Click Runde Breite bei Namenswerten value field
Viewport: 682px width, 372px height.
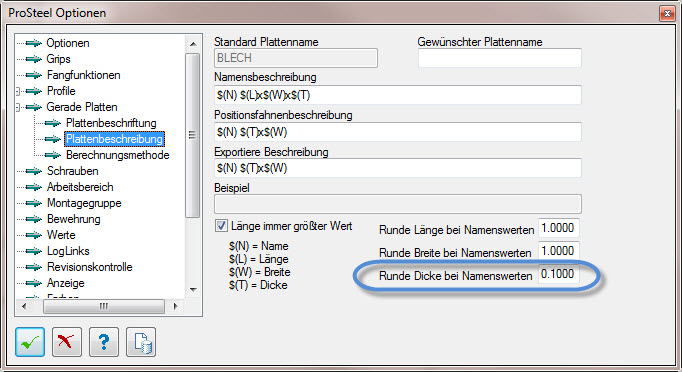[x=559, y=251]
